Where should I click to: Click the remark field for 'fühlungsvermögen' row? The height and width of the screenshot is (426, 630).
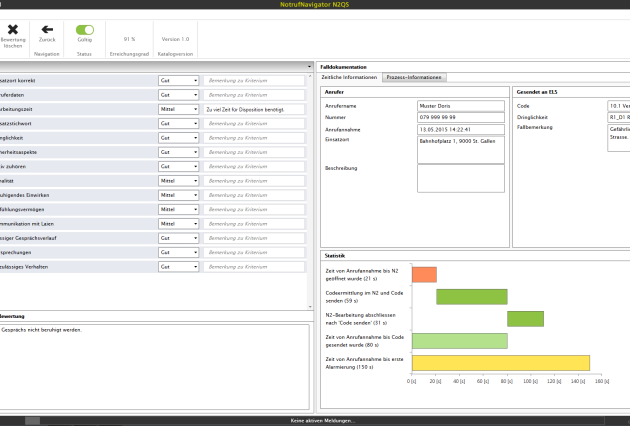pos(254,209)
